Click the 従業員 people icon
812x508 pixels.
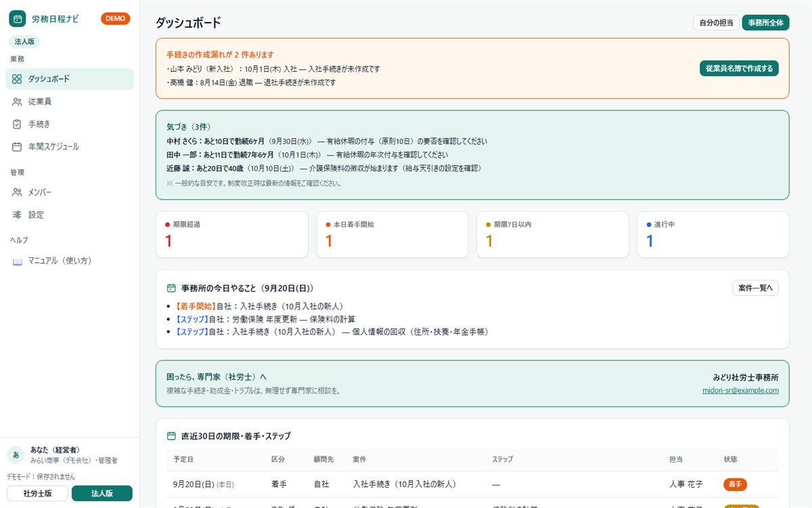tap(17, 102)
